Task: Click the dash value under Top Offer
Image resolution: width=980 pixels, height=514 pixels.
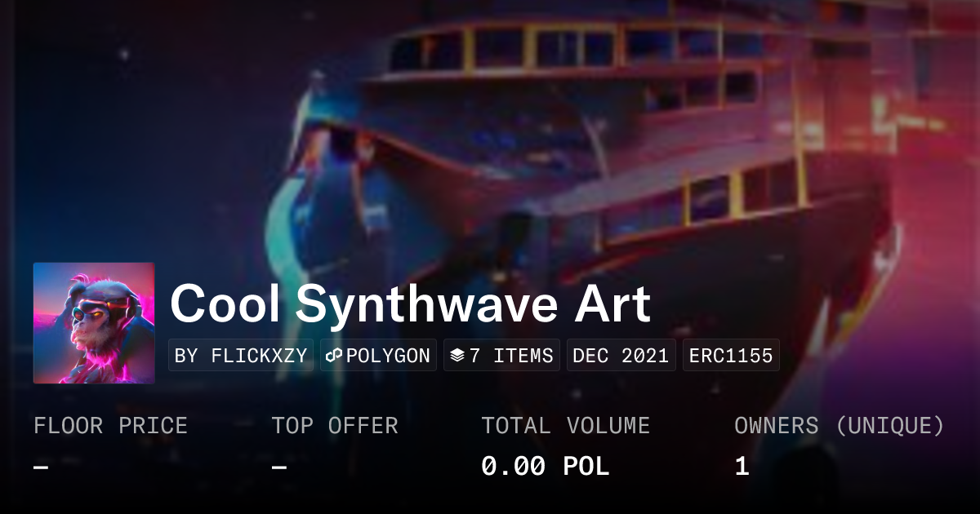Action: pos(279,467)
